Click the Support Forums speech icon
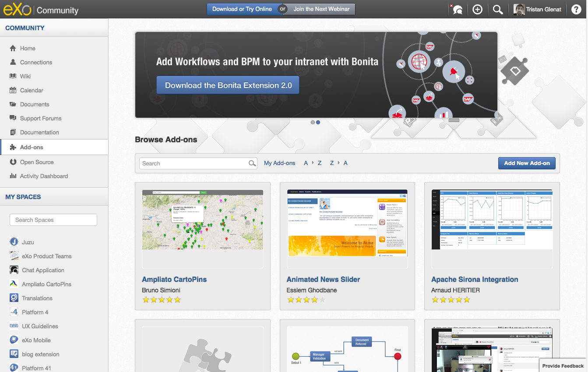Screen dimensions: 588x372 click(13, 118)
